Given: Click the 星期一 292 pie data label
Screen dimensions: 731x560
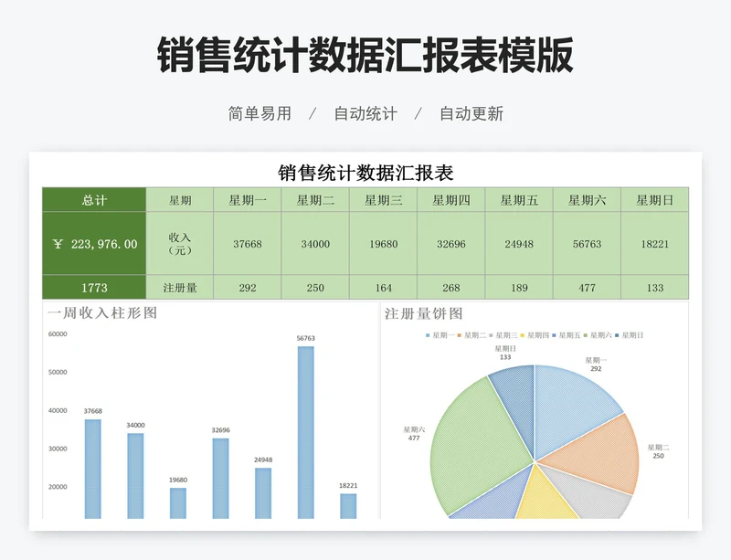Looking at the screenshot, I should coord(596,365).
